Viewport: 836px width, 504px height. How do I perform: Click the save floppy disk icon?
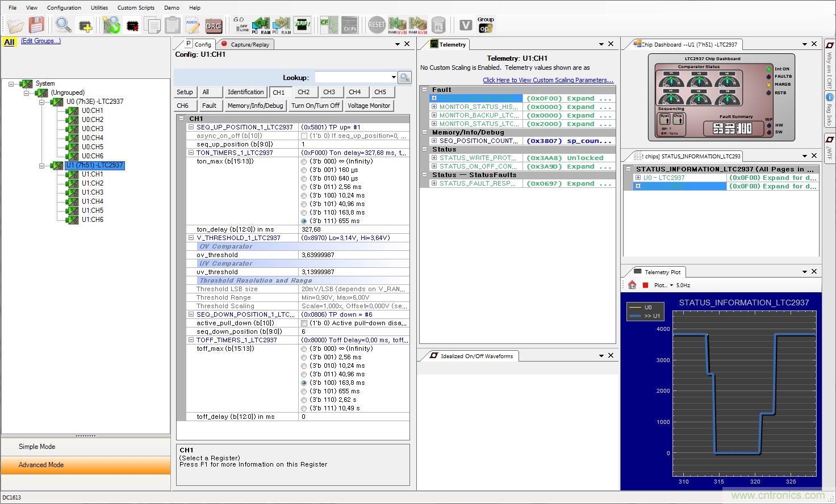tap(36, 25)
